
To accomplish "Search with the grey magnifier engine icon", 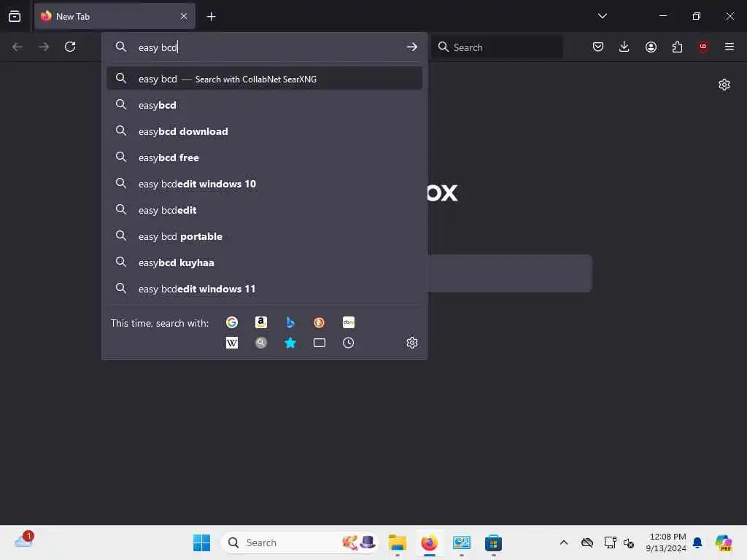I will point(261,343).
